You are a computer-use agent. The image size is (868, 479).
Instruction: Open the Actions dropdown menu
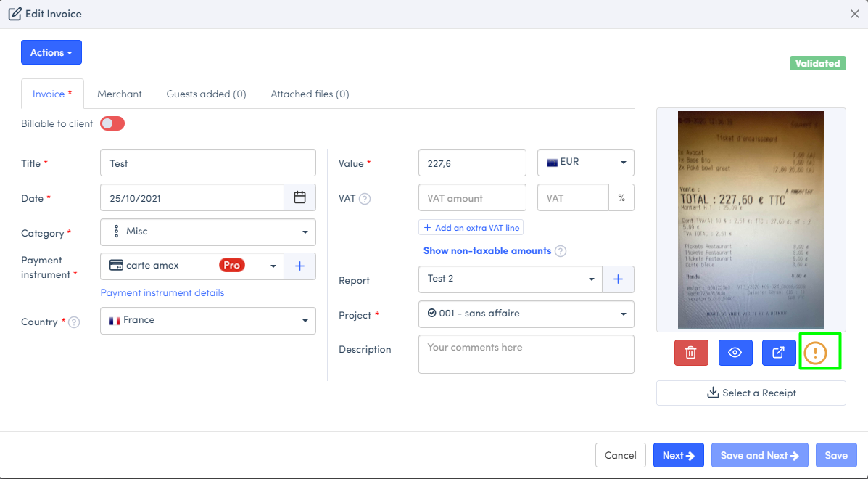(51, 52)
